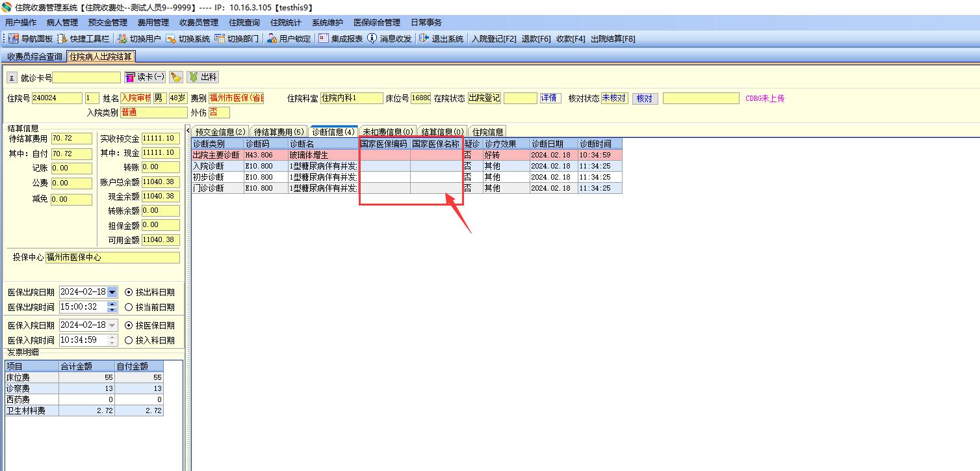Open the 用户操作 menu
This screenshot has height=471, width=980.
click(x=21, y=23)
